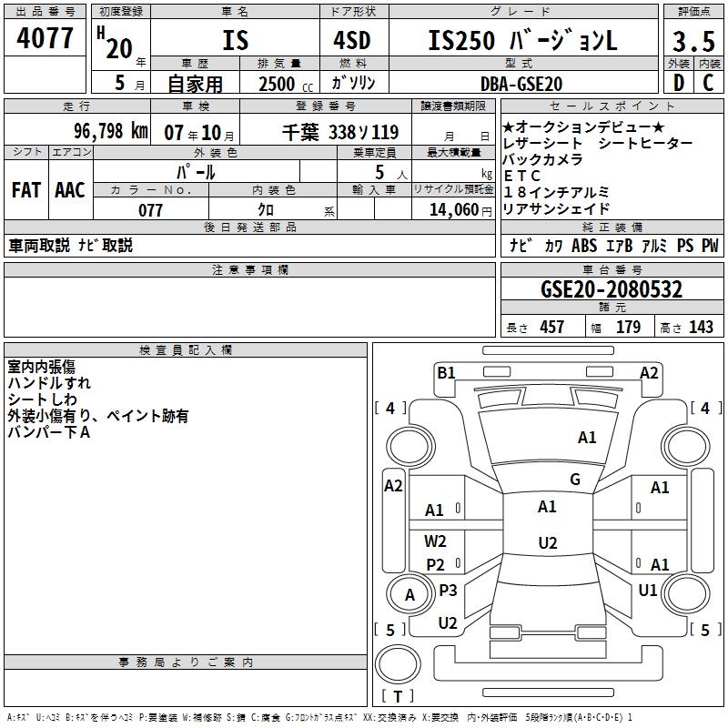Click the G windshield mark on diagram
Viewport: 728px width, 728px height.
(575, 480)
